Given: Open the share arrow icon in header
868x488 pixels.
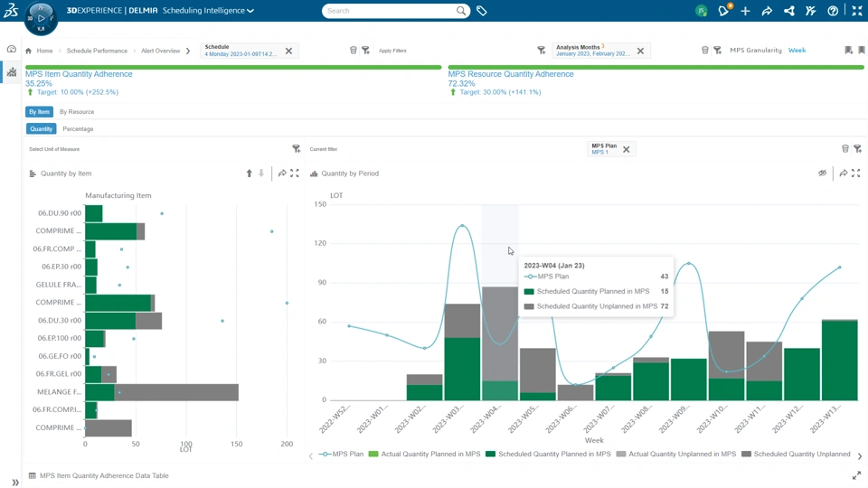Looking at the screenshot, I should click(x=767, y=11).
